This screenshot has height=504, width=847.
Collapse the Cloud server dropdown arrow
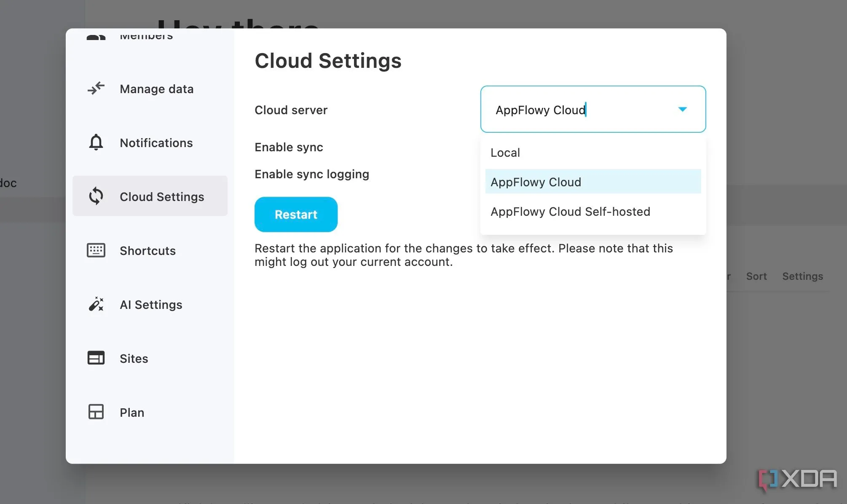coord(683,110)
